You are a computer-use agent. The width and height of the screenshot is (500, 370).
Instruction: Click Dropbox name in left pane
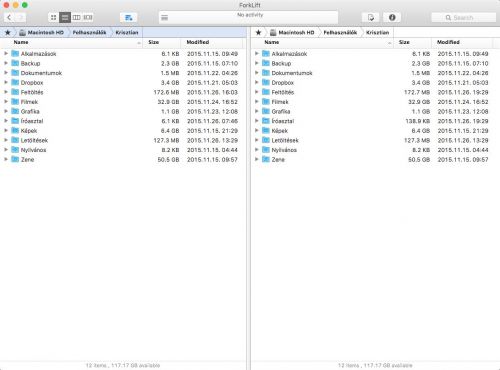(32, 83)
